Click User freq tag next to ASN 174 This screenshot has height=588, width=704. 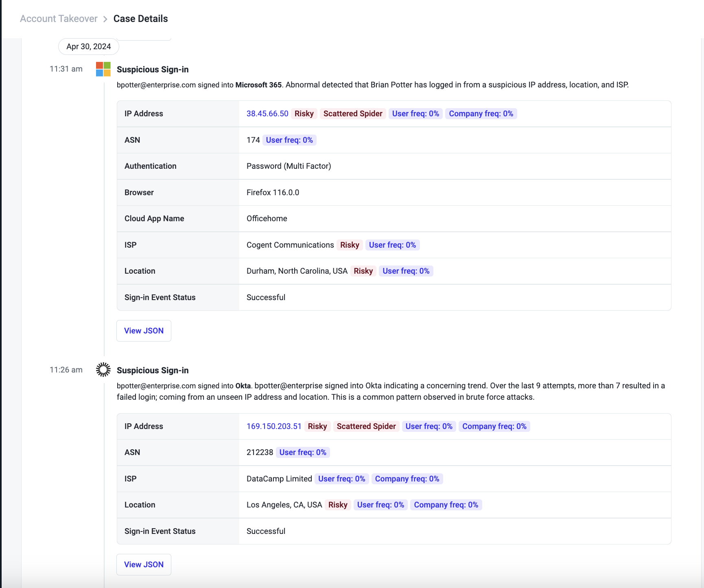[289, 140]
